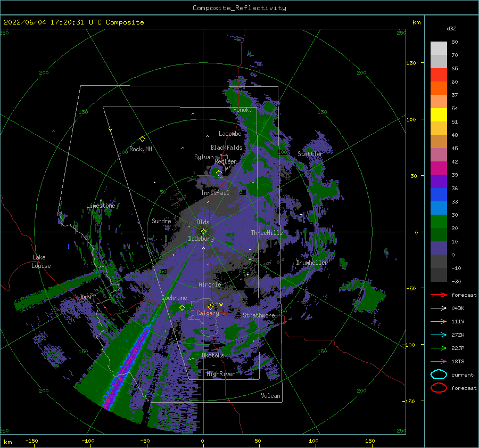
Task: Click the yellow radar-site diamond at Olds
Action: (203, 232)
